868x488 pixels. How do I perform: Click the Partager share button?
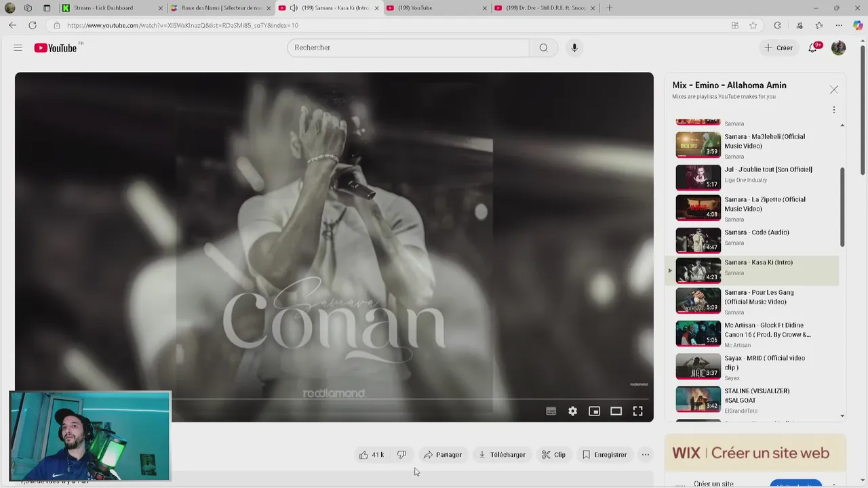tap(442, 455)
